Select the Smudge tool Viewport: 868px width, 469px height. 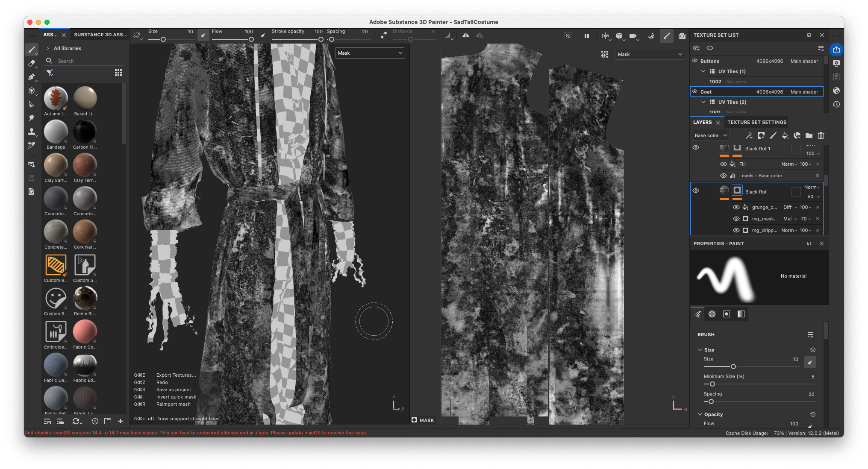click(x=32, y=117)
